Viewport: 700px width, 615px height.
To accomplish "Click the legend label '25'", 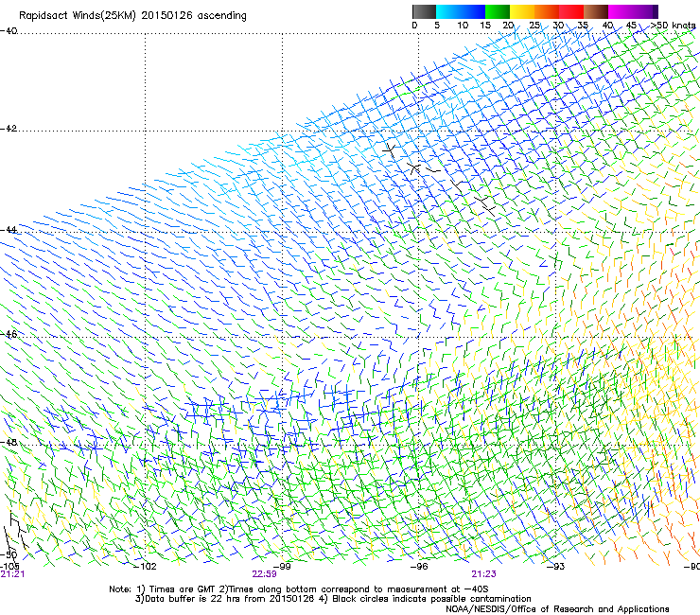I will tap(534, 26).
